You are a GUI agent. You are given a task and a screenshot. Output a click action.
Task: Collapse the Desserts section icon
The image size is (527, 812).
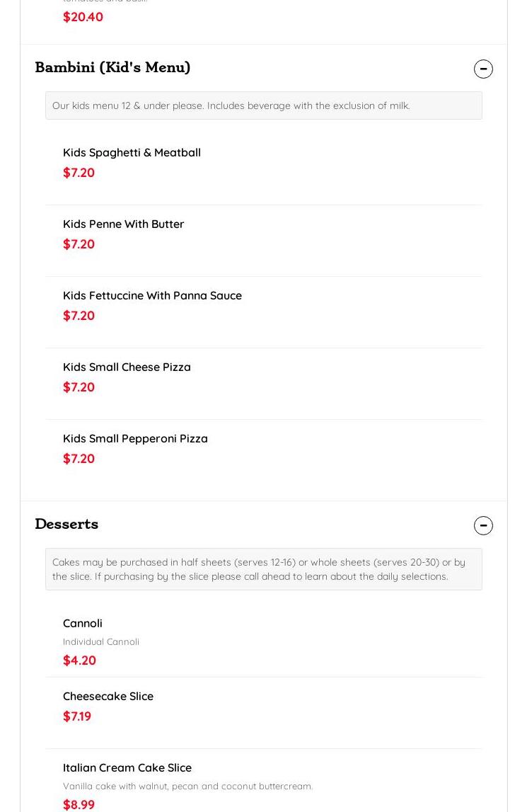(x=483, y=525)
